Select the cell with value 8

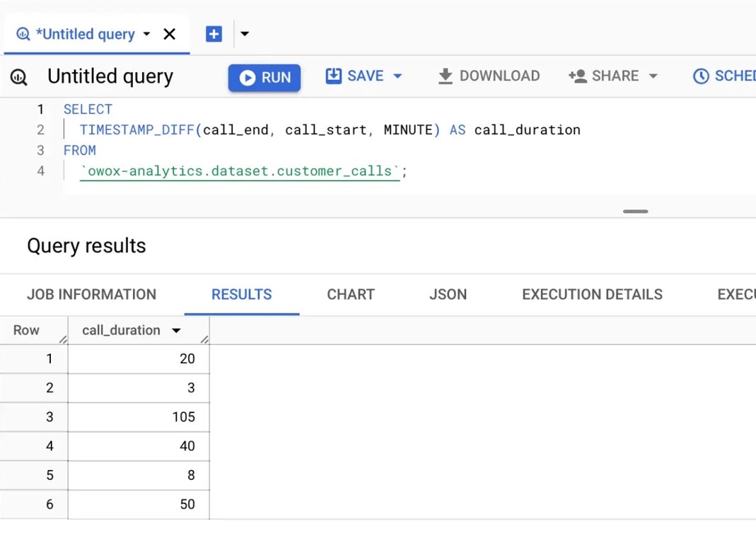tap(139, 476)
